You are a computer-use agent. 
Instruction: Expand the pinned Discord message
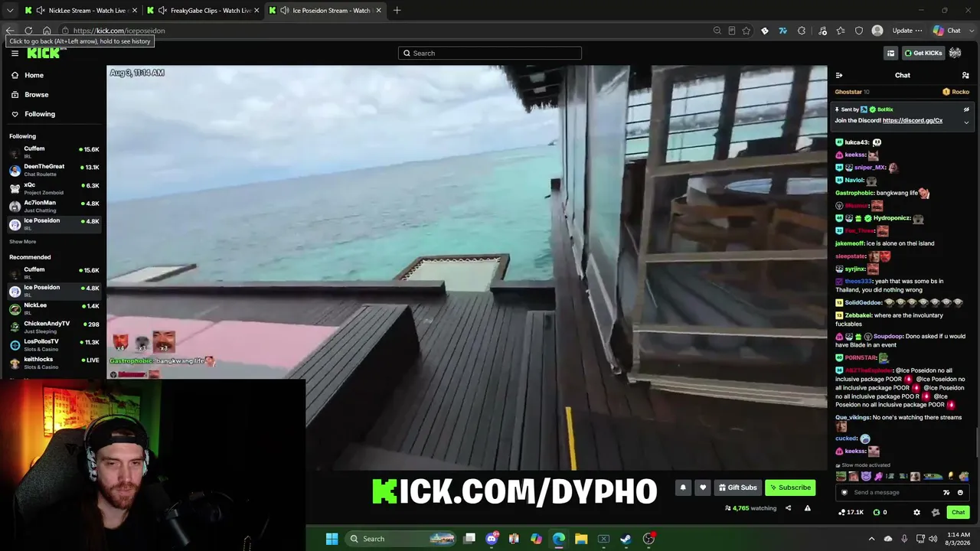[966, 122]
